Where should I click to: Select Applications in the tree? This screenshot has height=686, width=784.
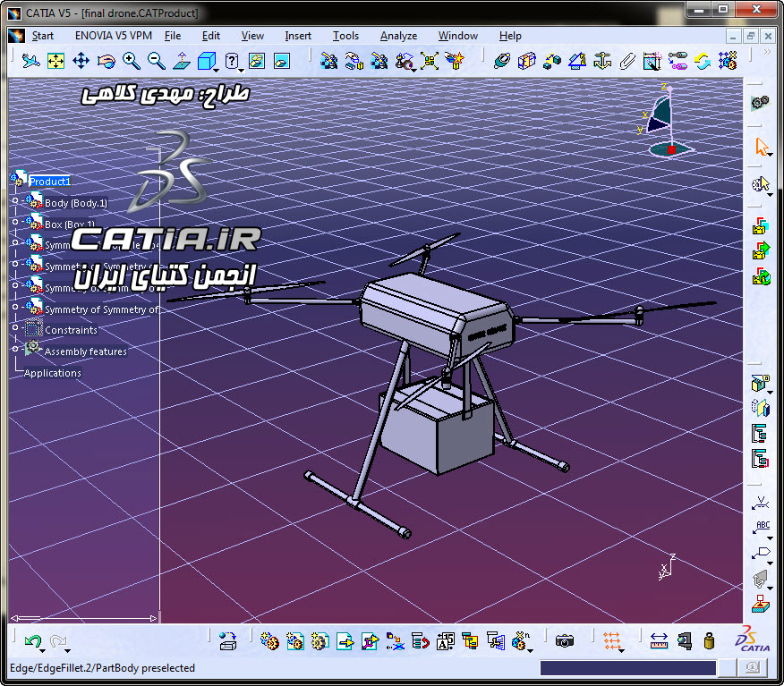click(53, 373)
